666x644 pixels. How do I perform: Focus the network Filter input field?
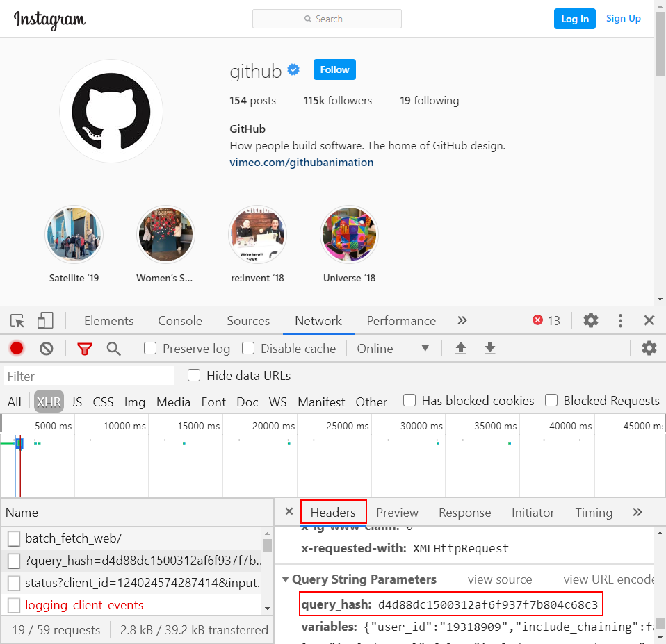(x=89, y=376)
